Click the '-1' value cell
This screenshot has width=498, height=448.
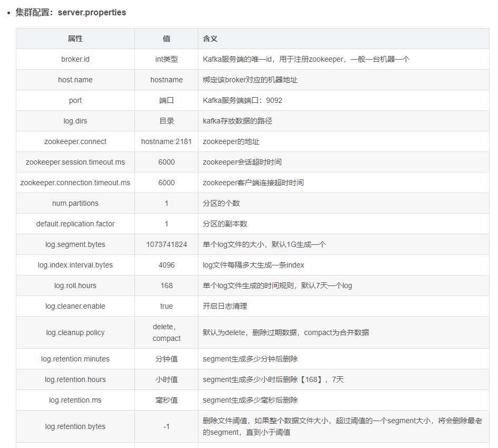(x=166, y=427)
